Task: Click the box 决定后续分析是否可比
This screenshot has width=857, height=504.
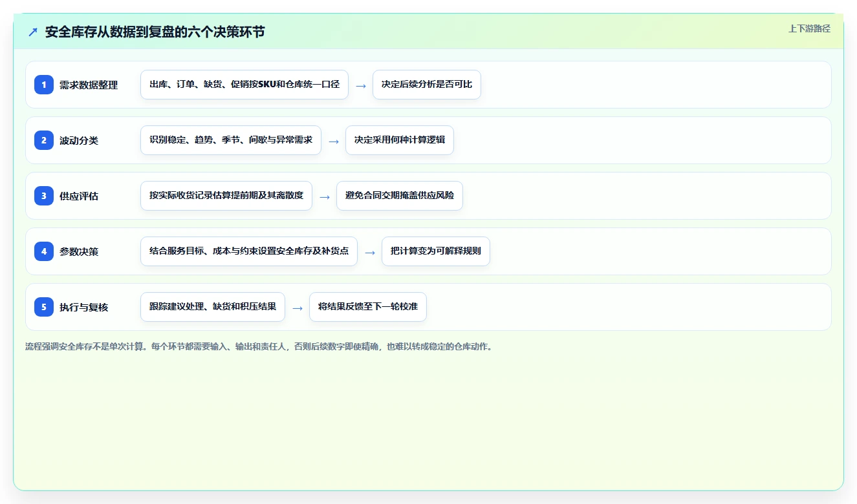Action: click(x=427, y=85)
